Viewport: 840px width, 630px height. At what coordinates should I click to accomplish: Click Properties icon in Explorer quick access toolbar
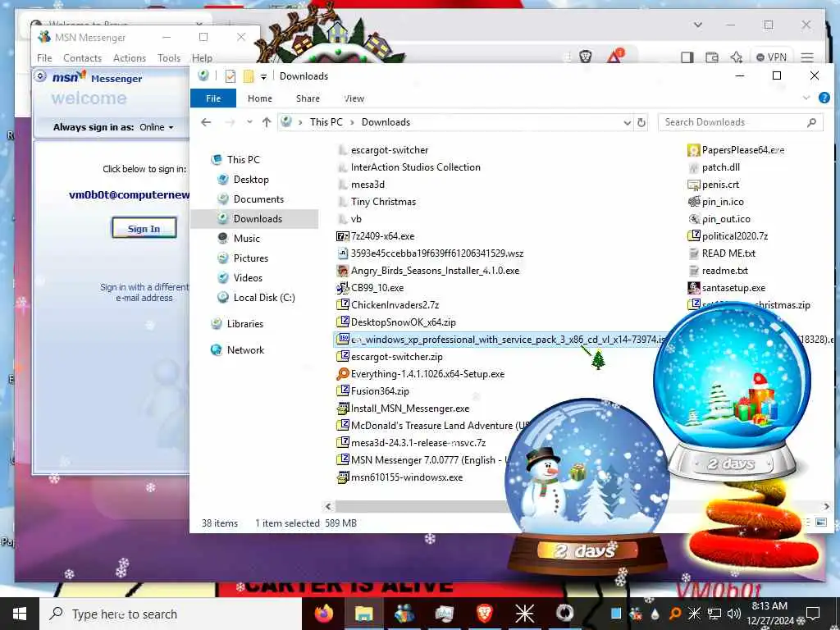click(231, 76)
